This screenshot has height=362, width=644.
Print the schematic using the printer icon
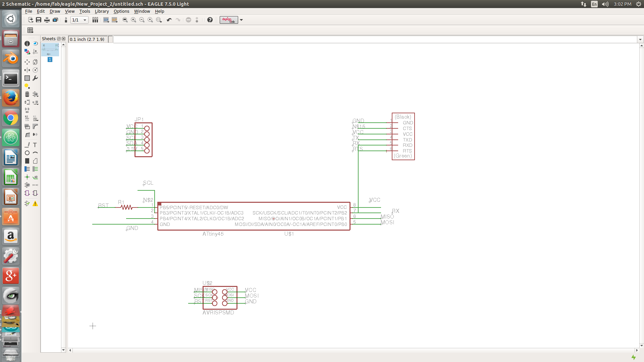click(x=47, y=20)
